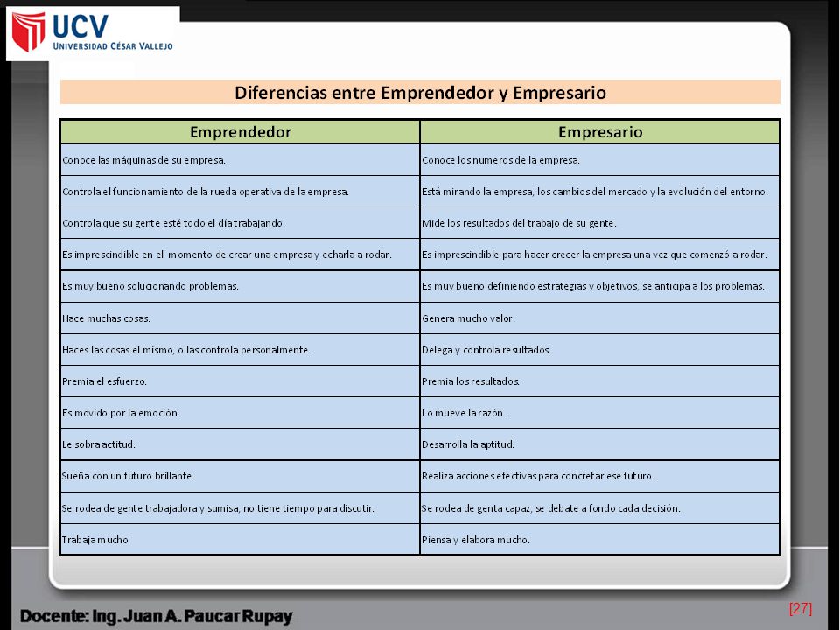Click 'Es muy bueno solucionando problemas.' cell

pyautogui.click(x=240, y=286)
